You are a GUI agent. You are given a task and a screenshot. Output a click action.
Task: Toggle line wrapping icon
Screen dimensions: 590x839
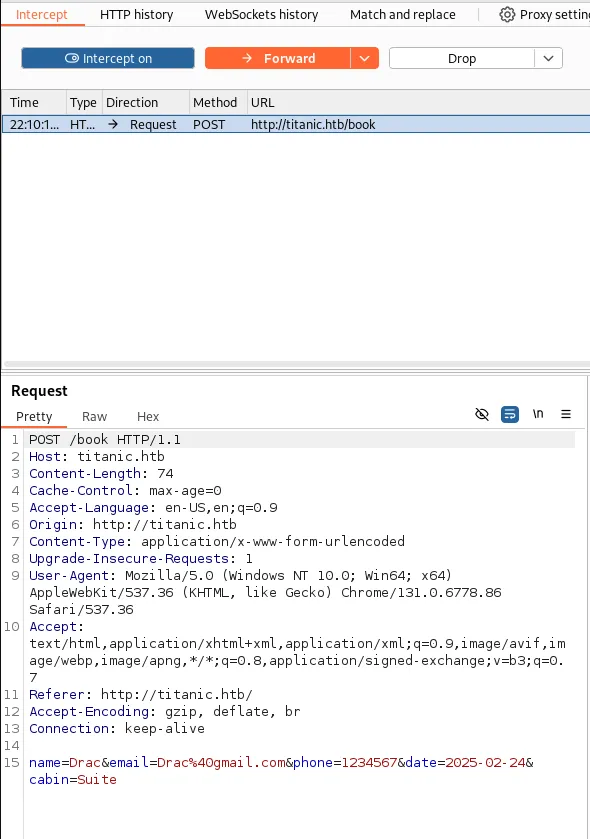[510, 414]
